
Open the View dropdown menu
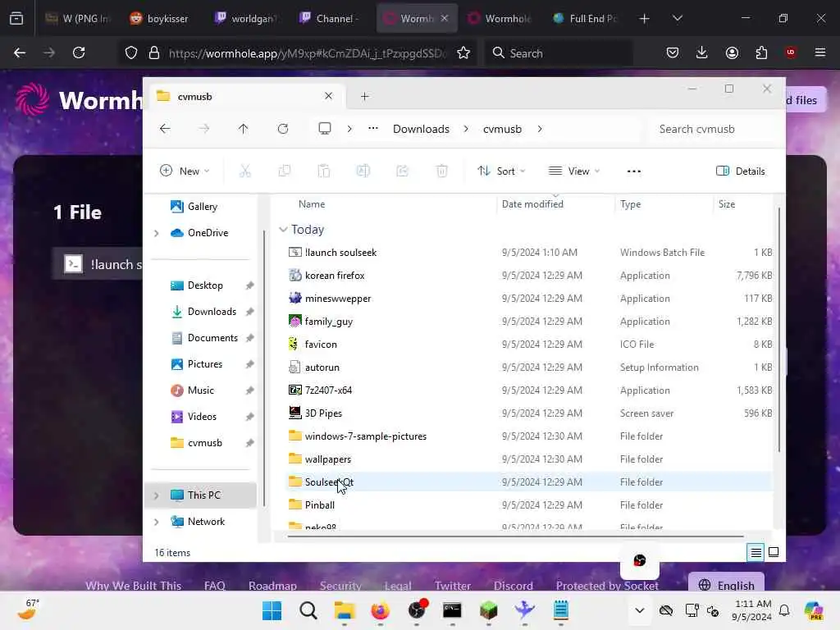click(x=573, y=171)
